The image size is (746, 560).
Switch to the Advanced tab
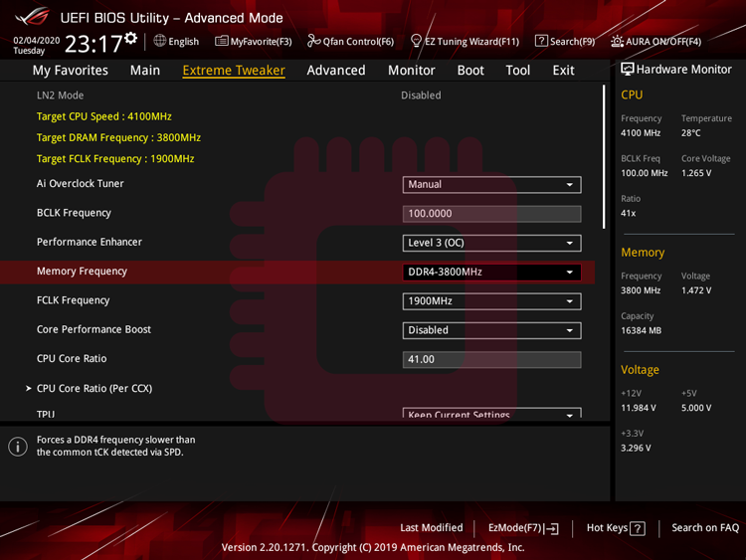pyautogui.click(x=335, y=70)
